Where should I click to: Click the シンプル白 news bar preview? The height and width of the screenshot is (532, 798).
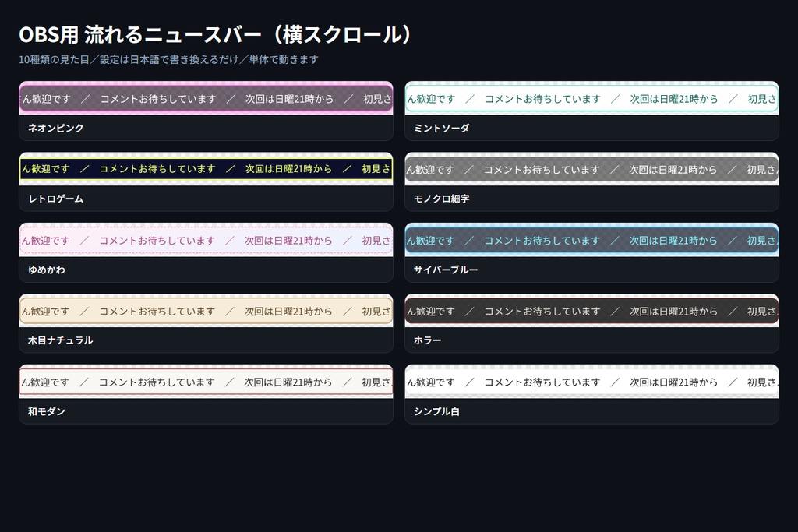(591, 382)
